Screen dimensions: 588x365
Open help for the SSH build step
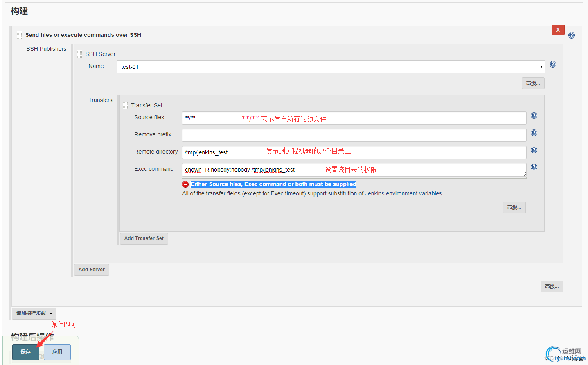572,35
